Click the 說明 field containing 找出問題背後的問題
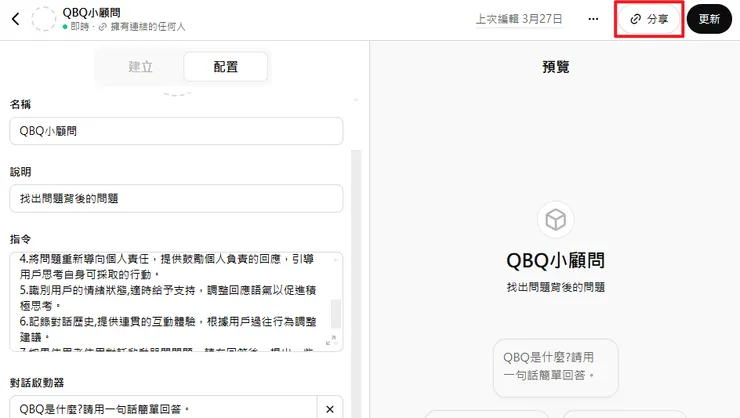The width and height of the screenshot is (740, 418). (176, 198)
